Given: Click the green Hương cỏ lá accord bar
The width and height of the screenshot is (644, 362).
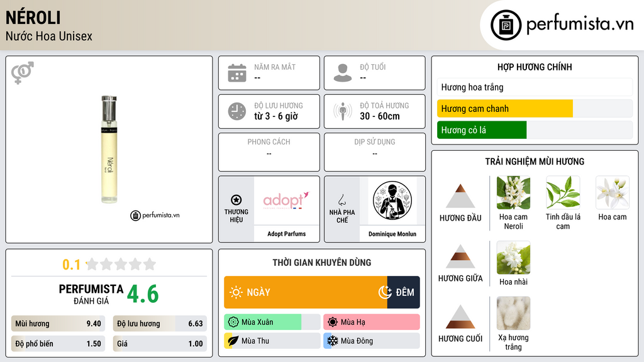Looking at the screenshot, I should coord(482,130).
